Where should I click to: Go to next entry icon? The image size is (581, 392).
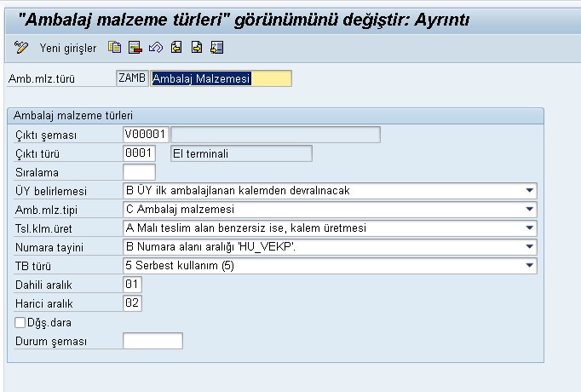(x=195, y=47)
